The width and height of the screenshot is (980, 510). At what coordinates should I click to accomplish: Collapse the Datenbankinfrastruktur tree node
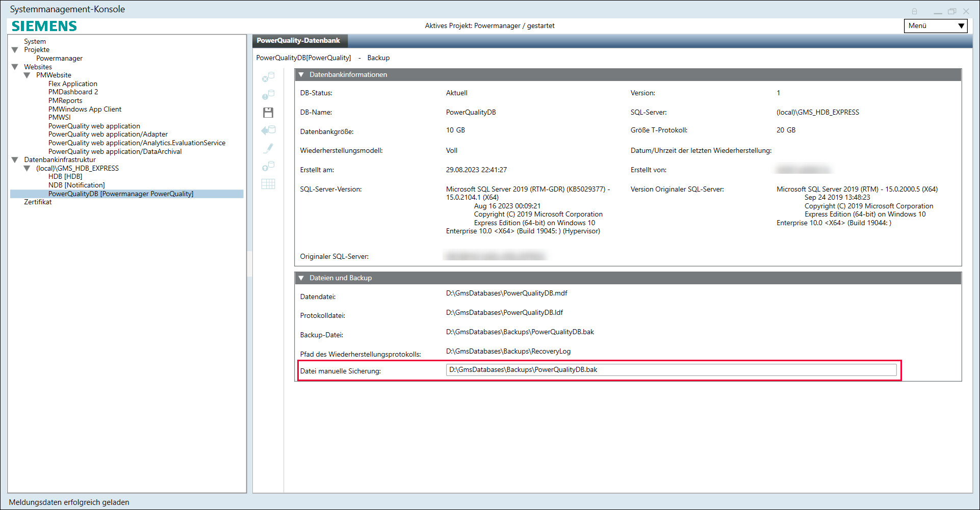coord(15,160)
